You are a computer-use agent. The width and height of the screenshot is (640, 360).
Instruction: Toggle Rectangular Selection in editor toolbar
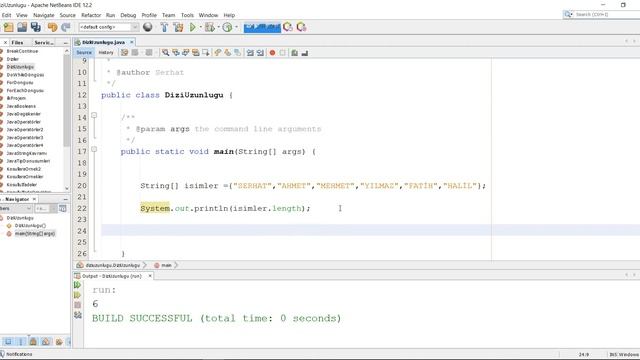(205, 53)
